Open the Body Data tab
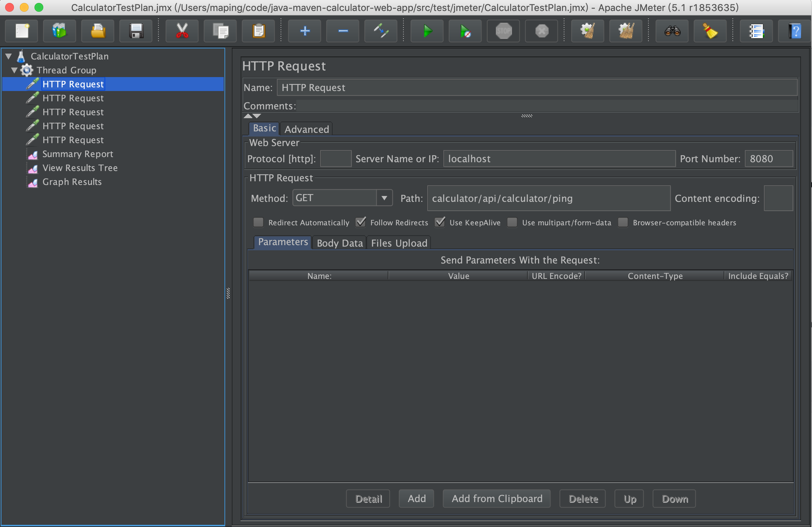The image size is (812, 527). (340, 243)
